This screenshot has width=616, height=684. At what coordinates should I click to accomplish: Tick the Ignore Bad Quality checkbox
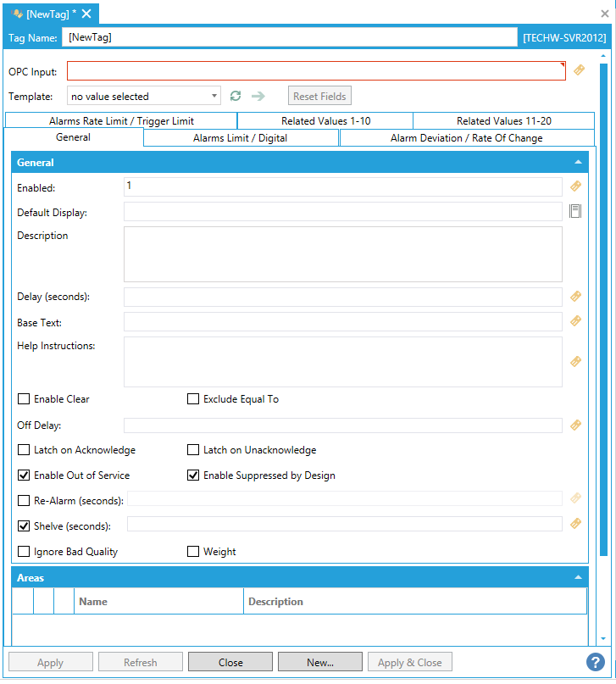(x=24, y=552)
